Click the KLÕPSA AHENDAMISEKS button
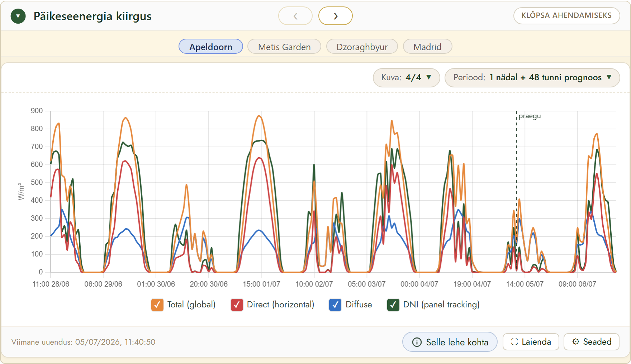Screen dimensions: 631x364 pos(566,15)
